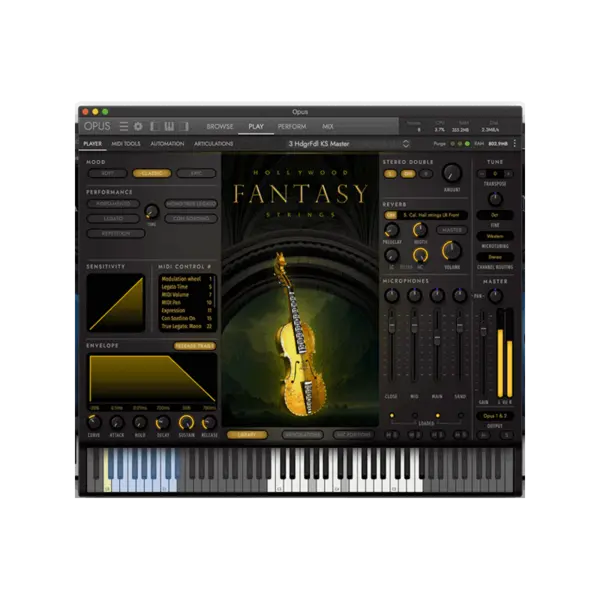
Task: Click the envelope Release knob
Action: click(209, 422)
